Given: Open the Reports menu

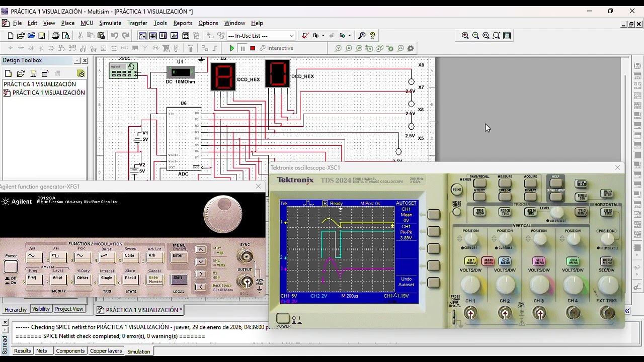Looking at the screenshot, I should (x=183, y=23).
